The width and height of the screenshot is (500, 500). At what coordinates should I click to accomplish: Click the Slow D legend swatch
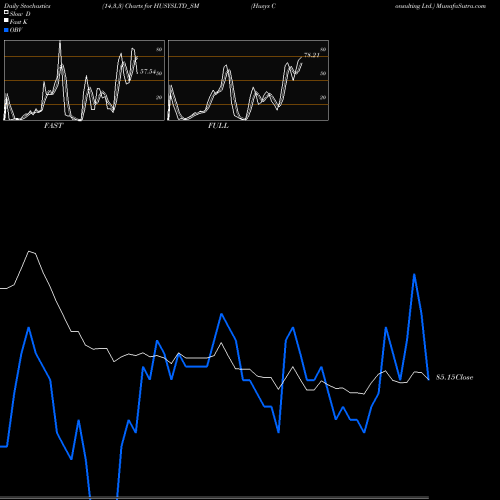point(6,12)
